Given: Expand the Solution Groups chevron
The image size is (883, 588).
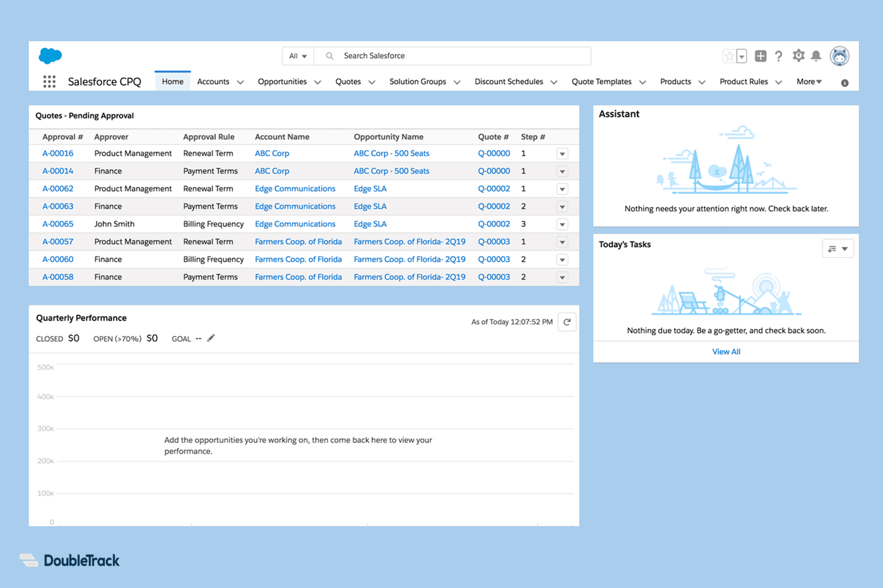Looking at the screenshot, I should click(x=457, y=82).
